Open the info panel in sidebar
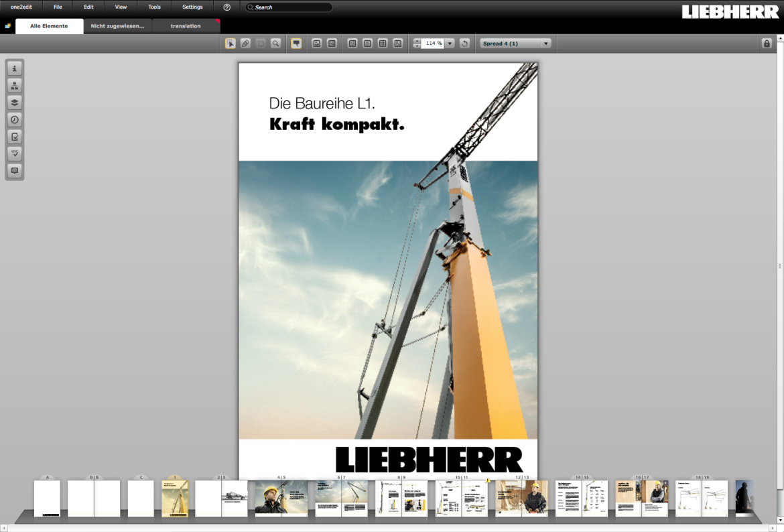This screenshot has height=532, width=784. 15,68
